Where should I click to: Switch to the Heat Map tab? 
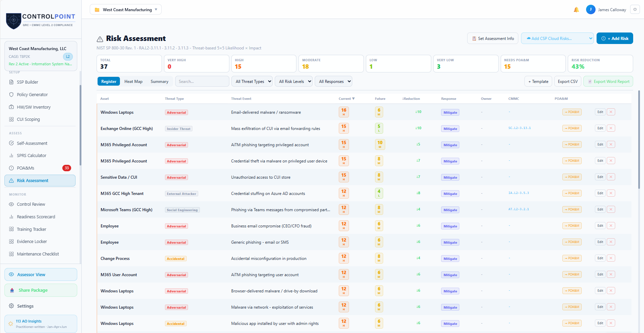click(133, 81)
